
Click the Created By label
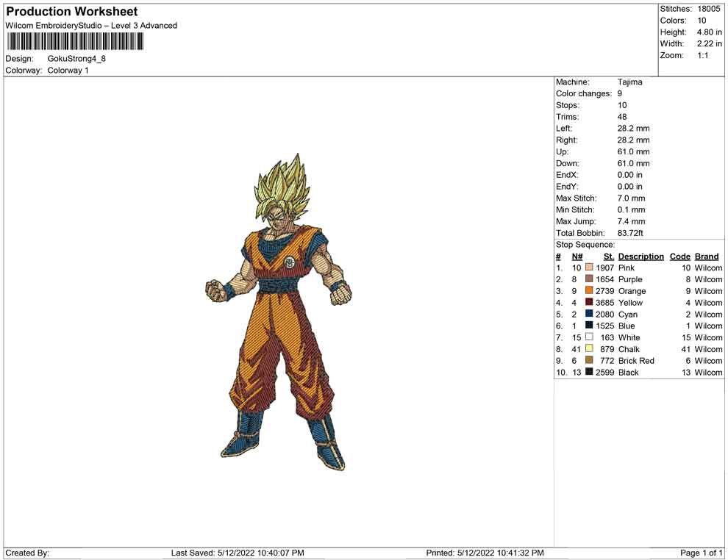point(27,553)
